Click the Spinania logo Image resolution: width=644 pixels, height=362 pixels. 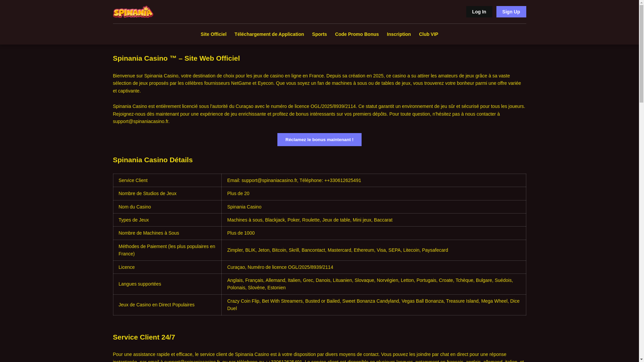click(x=133, y=12)
